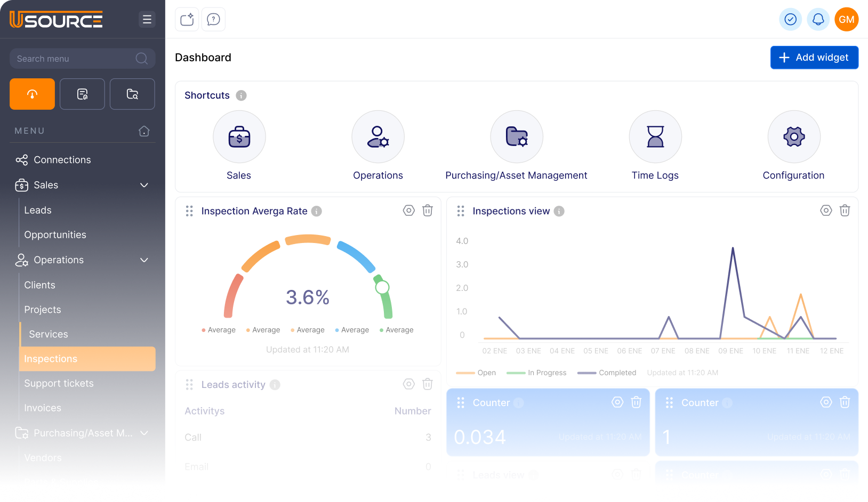This screenshot has height=502, width=868.
Task: Click the 3.6% gauge value
Action: coord(308,297)
